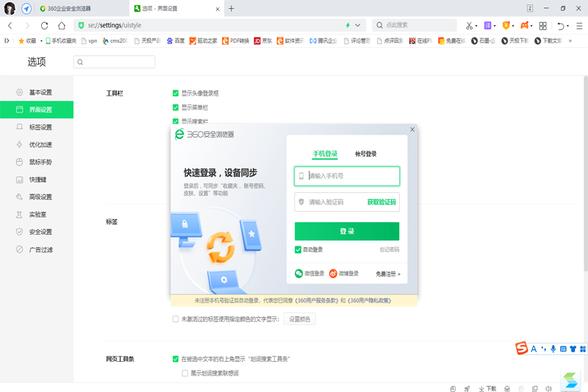
Task: Switch to 帐号登录 tab
Action: pyautogui.click(x=366, y=154)
